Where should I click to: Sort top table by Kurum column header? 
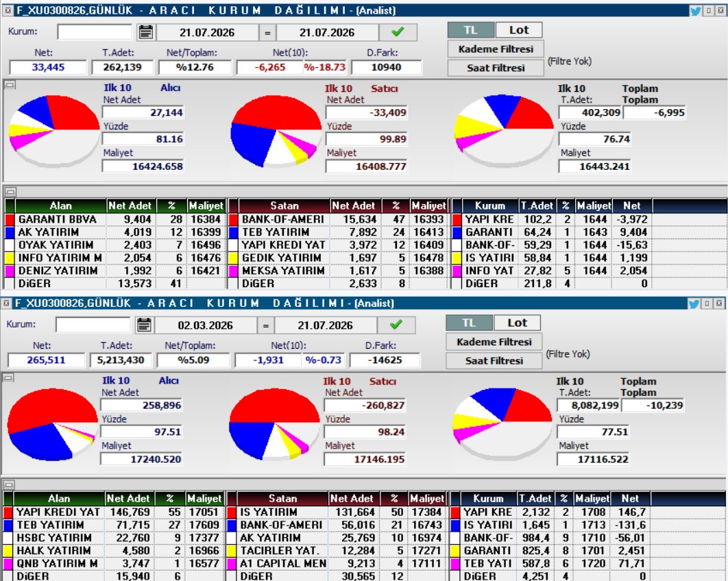pyautogui.click(x=490, y=206)
